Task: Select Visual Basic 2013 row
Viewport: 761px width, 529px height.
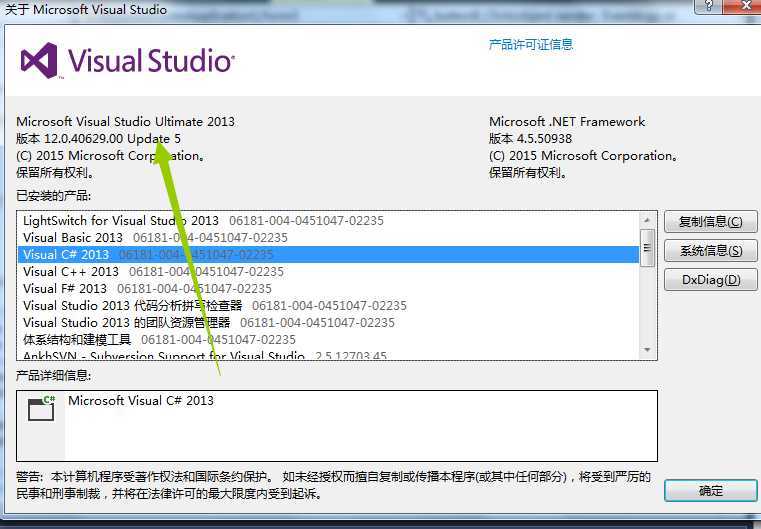Action: [x=328, y=238]
